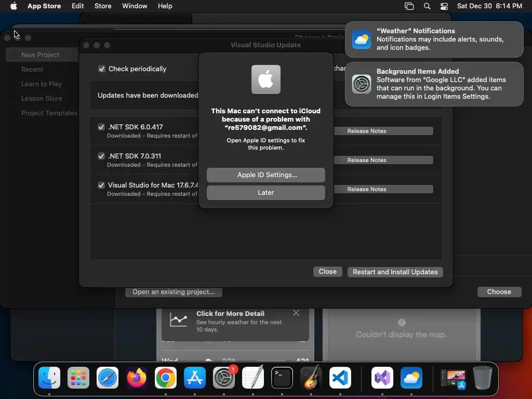Select Lesson Store in sidebar

tap(42, 99)
